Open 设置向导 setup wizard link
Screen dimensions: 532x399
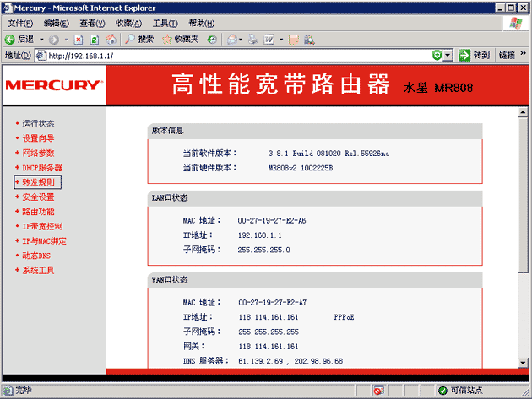pos(38,138)
